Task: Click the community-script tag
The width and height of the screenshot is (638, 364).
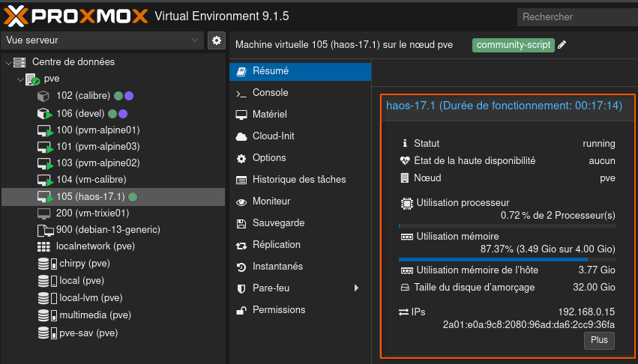Action: click(513, 45)
